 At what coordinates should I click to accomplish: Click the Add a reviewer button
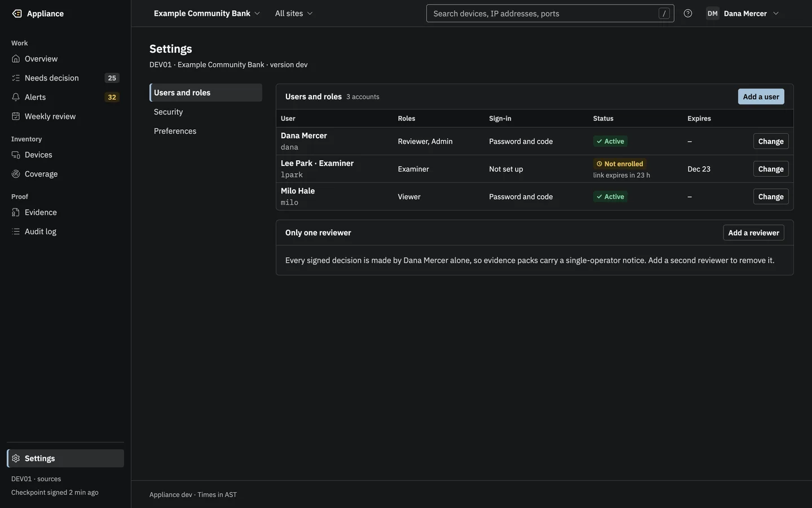753,233
